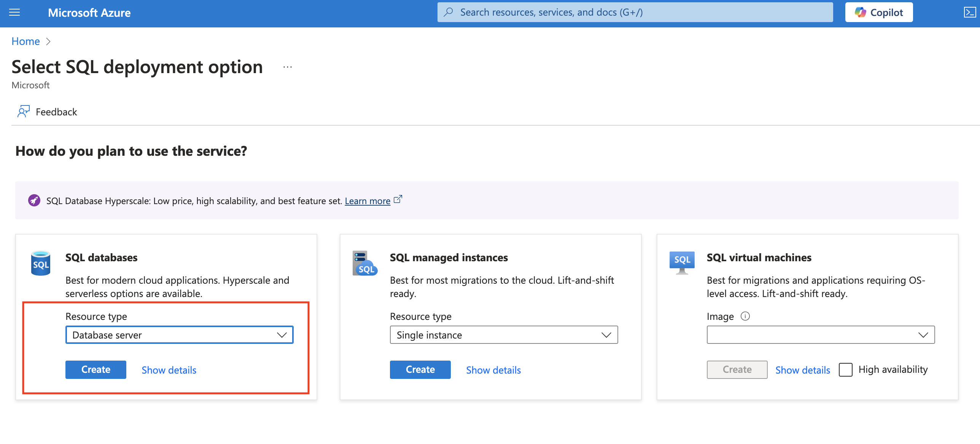Create a SQL managed instance
Screen dimensions: 980x444
pyautogui.click(x=420, y=370)
